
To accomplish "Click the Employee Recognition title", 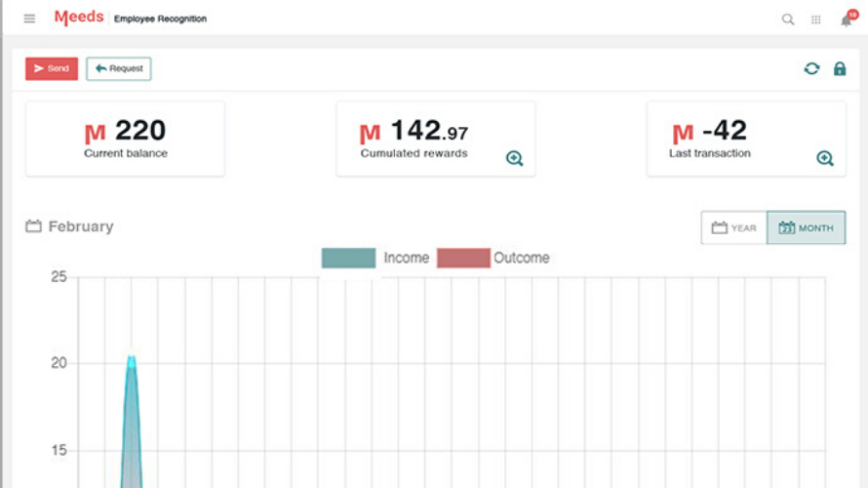I will click(x=160, y=19).
